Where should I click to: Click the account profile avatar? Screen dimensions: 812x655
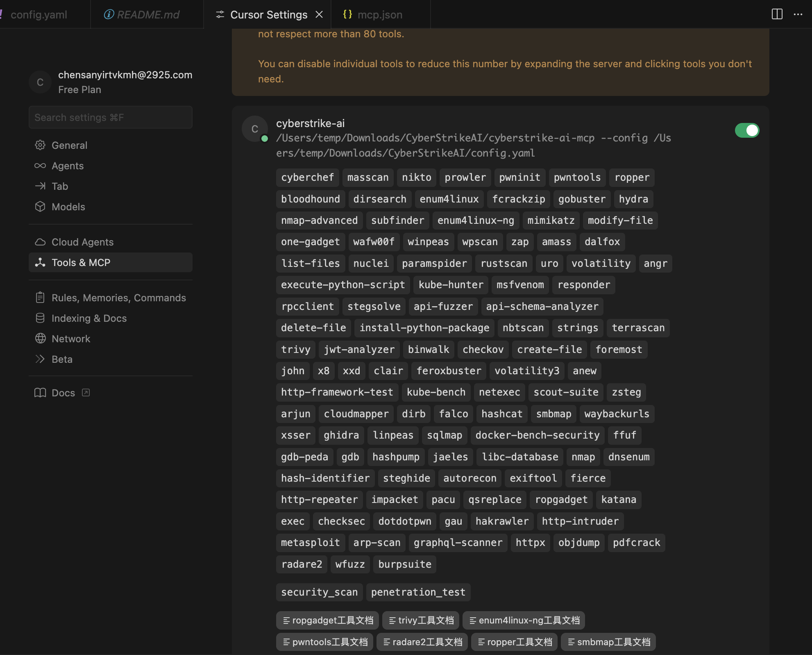click(x=40, y=82)
